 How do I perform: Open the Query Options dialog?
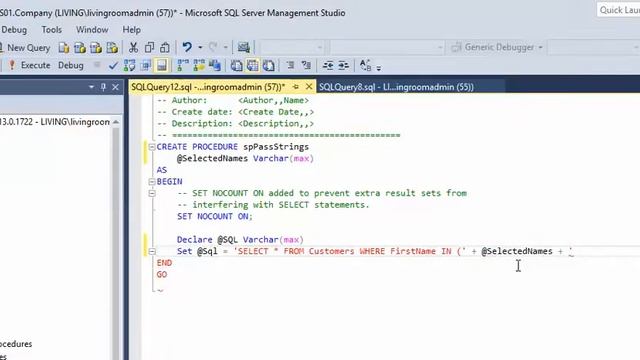(x=146, y=66)
